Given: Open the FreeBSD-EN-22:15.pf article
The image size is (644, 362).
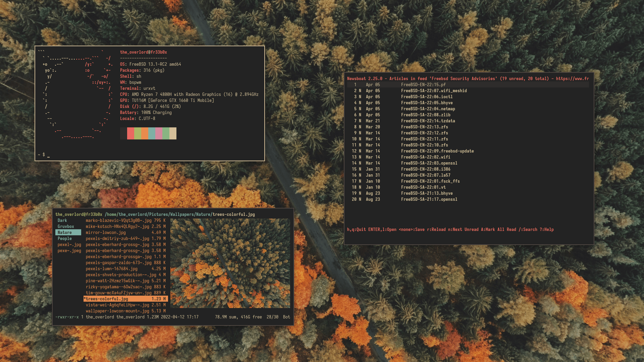Looking at the screenshot, I should pos(423,85).
